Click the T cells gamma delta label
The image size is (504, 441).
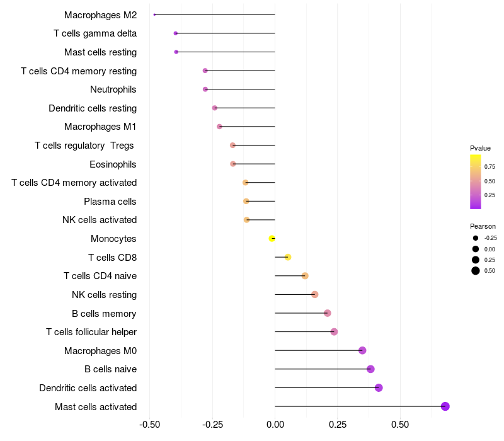[95, 33]
